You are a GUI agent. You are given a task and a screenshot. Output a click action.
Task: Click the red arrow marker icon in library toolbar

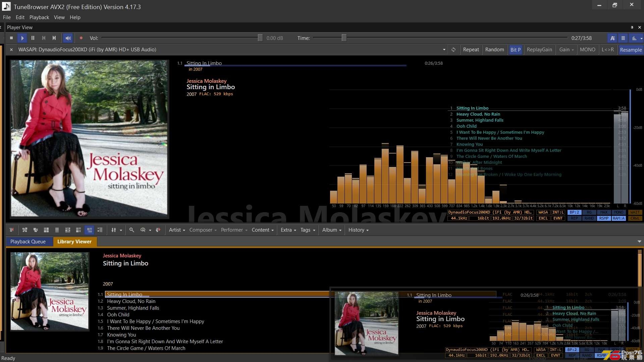click(158, 230)
